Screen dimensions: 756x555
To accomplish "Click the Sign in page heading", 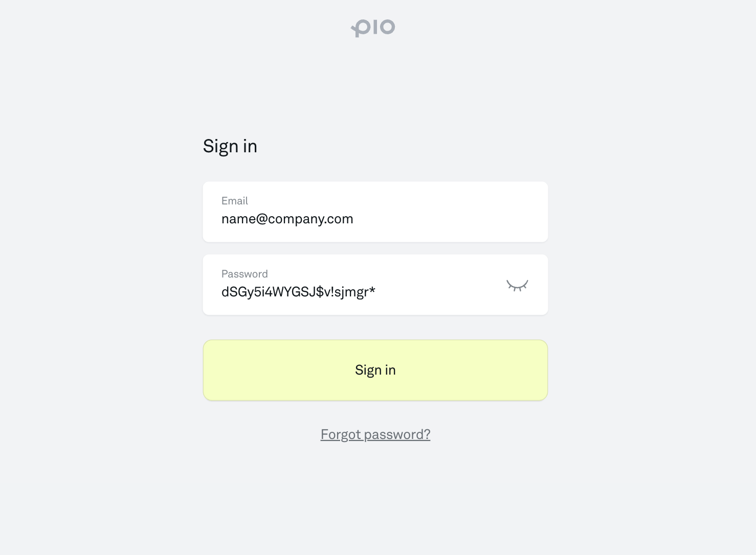I will pos(230,146).
